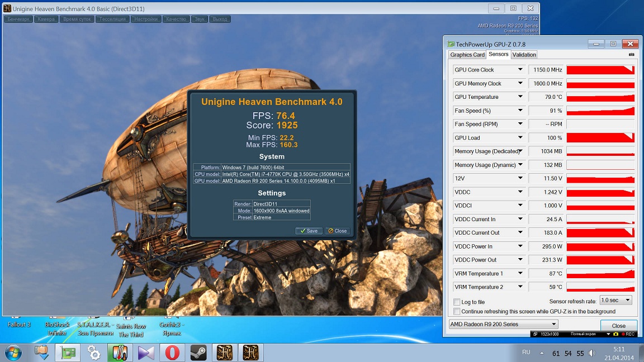
Task: Click the Saints Row The Third desktop label
Action: click(x=131, y=330)
